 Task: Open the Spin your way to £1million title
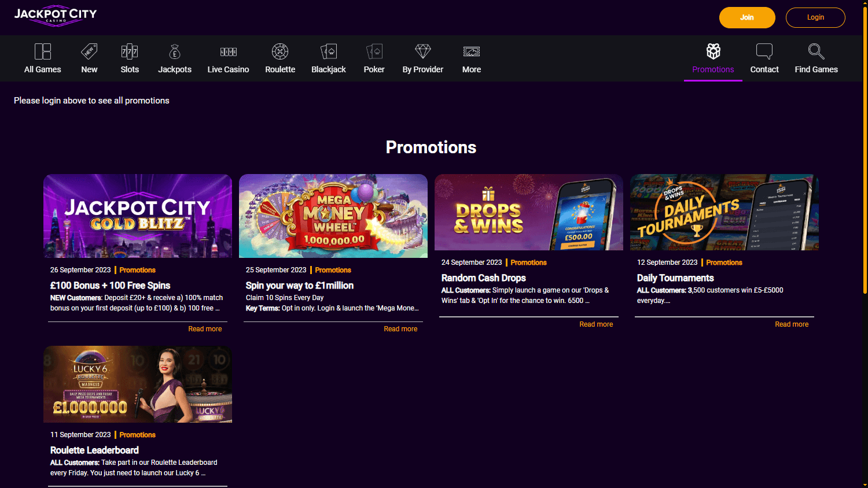300,286
